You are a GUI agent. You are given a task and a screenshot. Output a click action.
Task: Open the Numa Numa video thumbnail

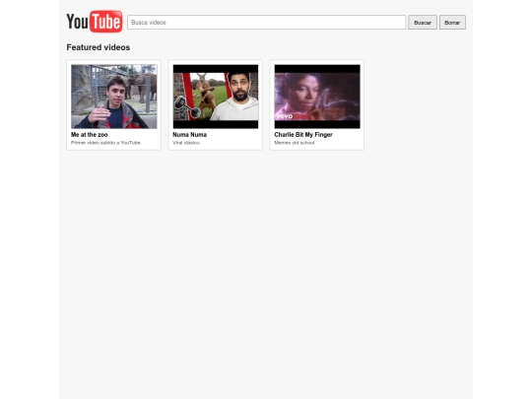click(216, 97)
